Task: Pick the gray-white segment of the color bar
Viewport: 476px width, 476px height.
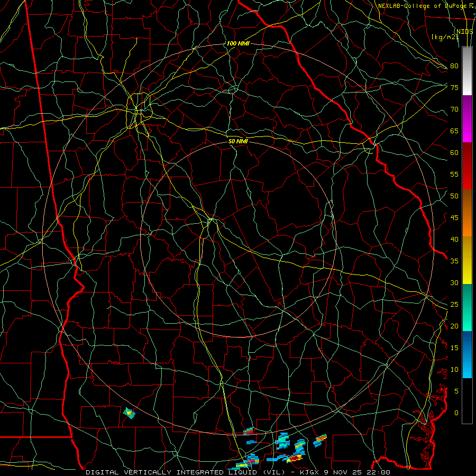Action: 467,71
